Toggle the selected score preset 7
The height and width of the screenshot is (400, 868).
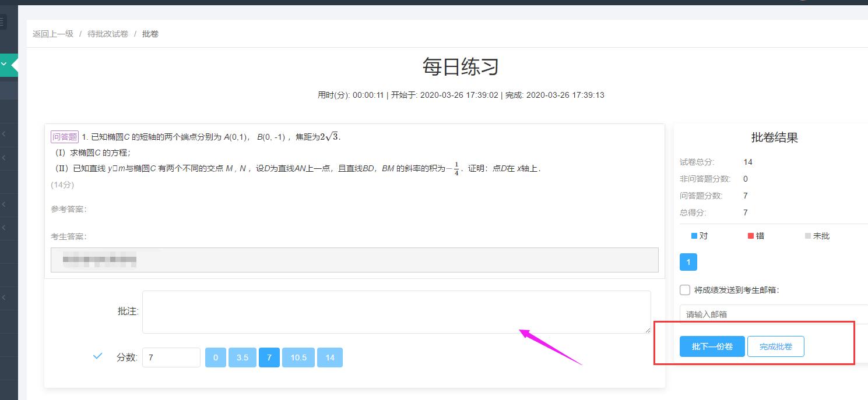coord(269,357)
